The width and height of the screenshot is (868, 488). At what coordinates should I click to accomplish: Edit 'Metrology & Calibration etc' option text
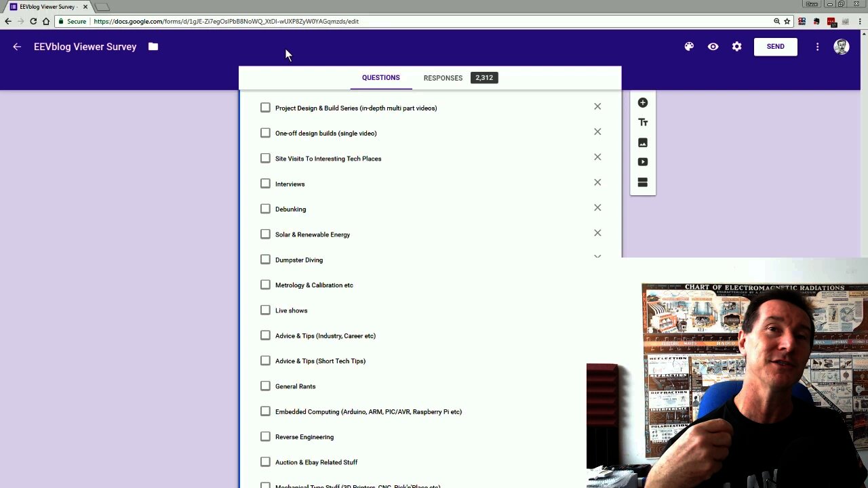click(314, 285)
